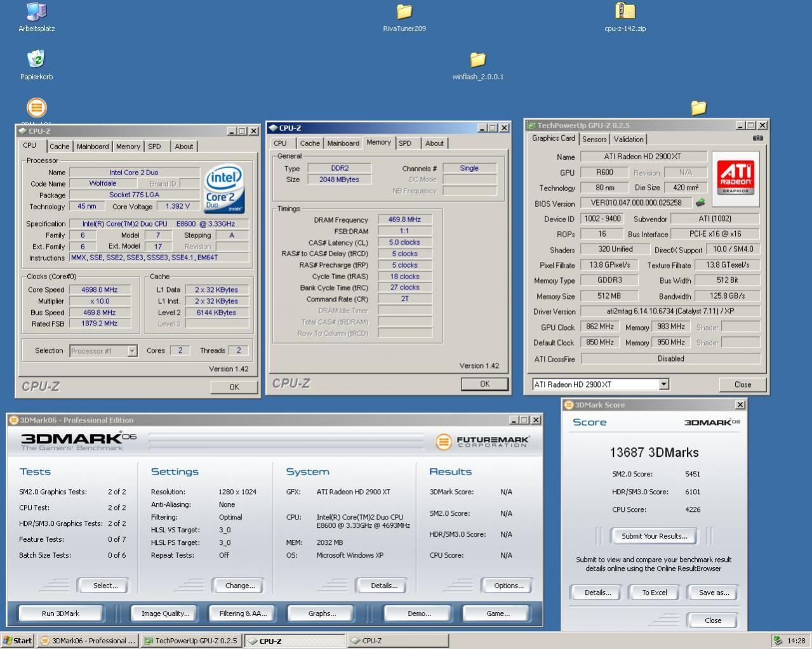The image size is (812, 649).
Task: Click the Specification field showing E8600 @ 3.33GHz
Action: (159, 224)
